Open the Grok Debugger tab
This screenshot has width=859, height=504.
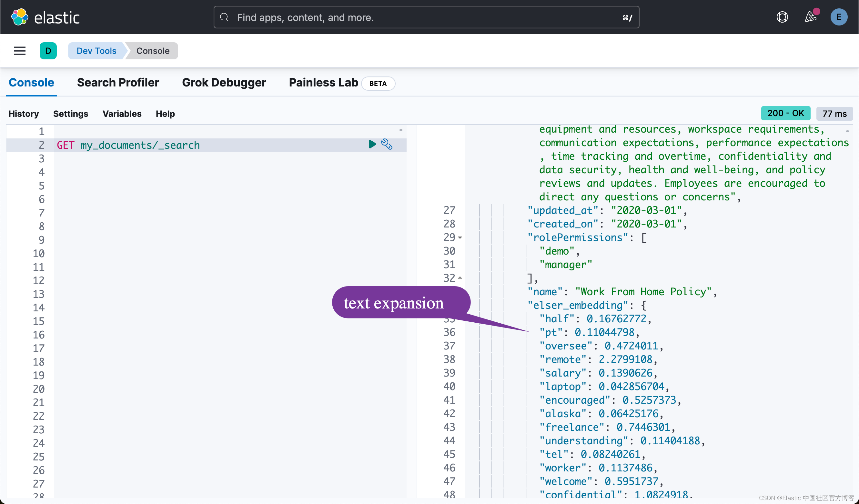(224, 83)
